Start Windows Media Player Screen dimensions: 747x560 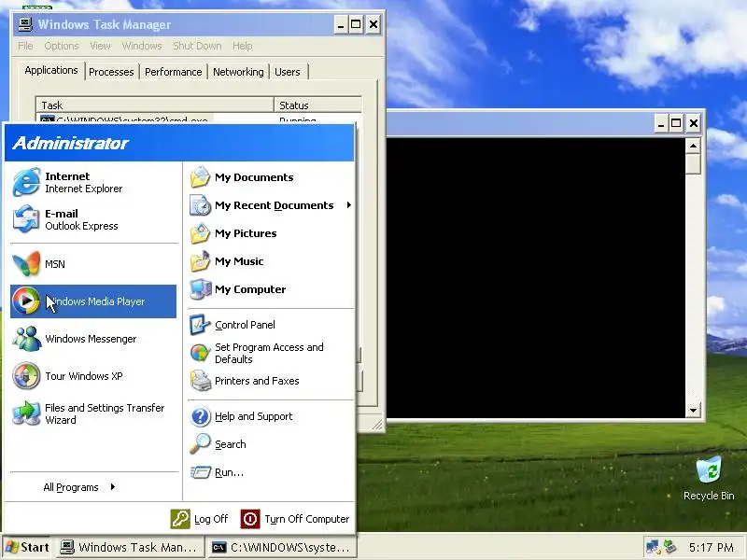93,301
